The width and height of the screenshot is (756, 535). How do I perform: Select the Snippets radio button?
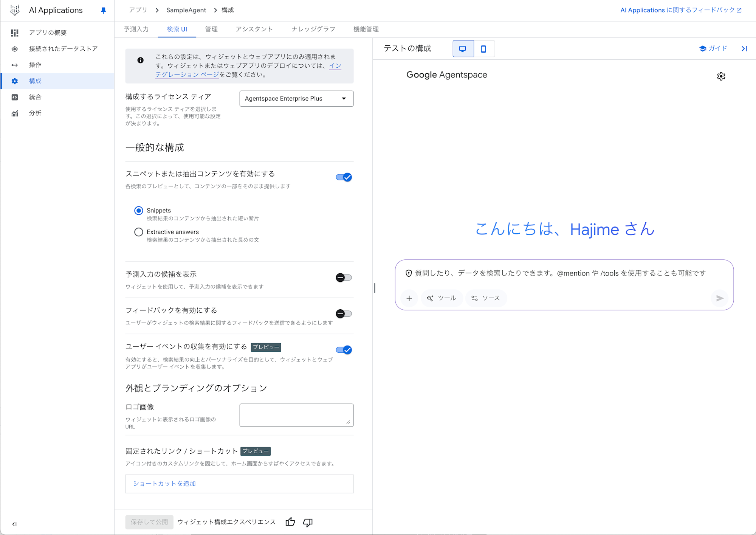point(139,211)
